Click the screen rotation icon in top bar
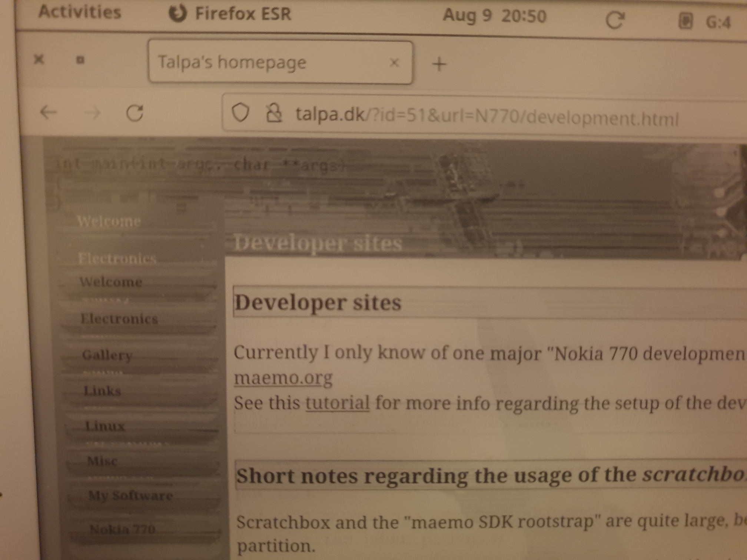Viewport: 747px width, 560px height. (615, 20)
